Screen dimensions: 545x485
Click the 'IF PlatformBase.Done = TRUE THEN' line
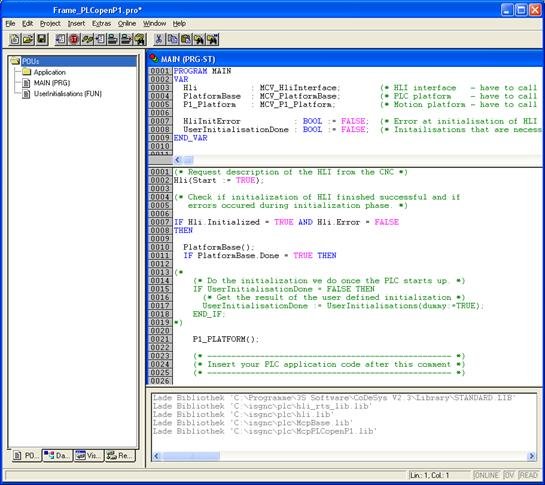coord(260,256)
